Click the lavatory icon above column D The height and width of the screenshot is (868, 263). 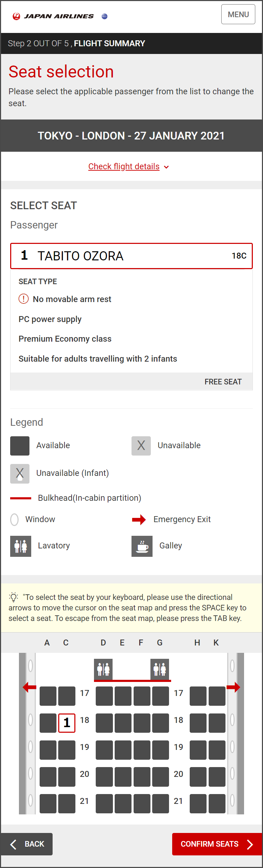coord(103,669)
